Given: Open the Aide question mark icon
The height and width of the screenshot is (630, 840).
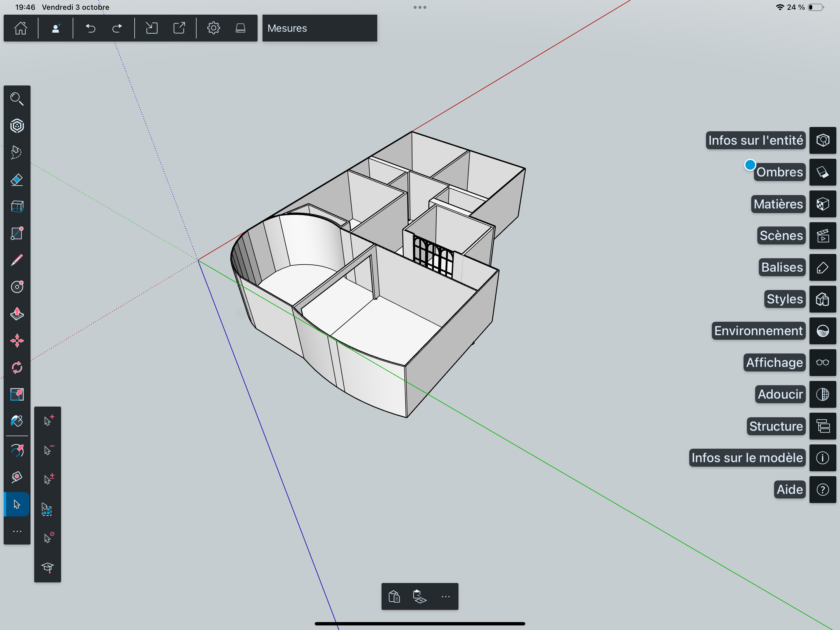Looking at the screenshot, I should [x=823, y=490].
